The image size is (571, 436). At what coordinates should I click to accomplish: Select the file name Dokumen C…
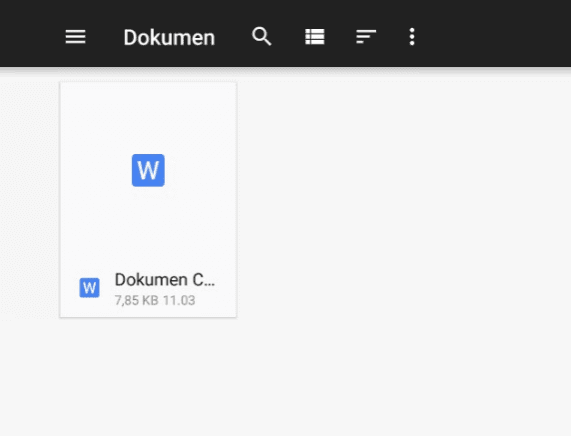pyautogui.click(x=165, y=280)
